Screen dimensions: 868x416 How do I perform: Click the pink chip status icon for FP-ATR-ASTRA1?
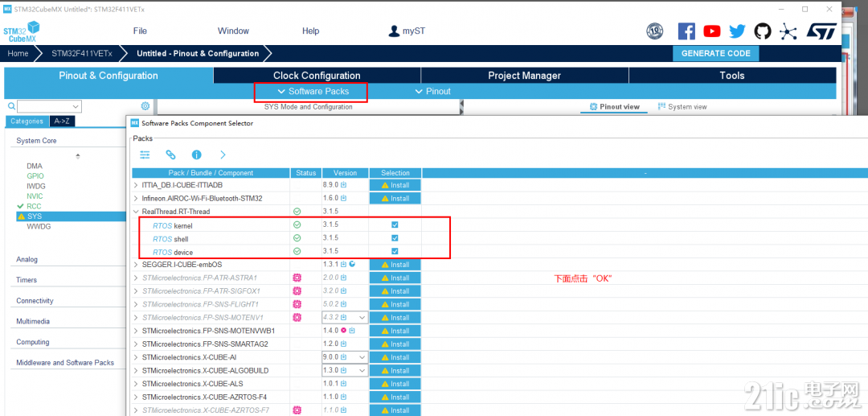pyautogui.click(x=297, y=278)
